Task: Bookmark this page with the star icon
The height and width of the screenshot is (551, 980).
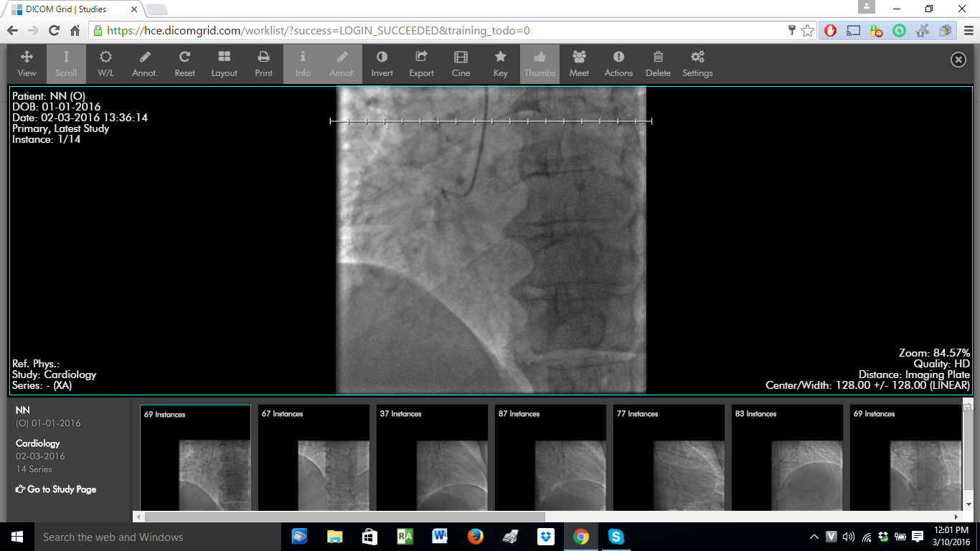Action: pos(808,31)
